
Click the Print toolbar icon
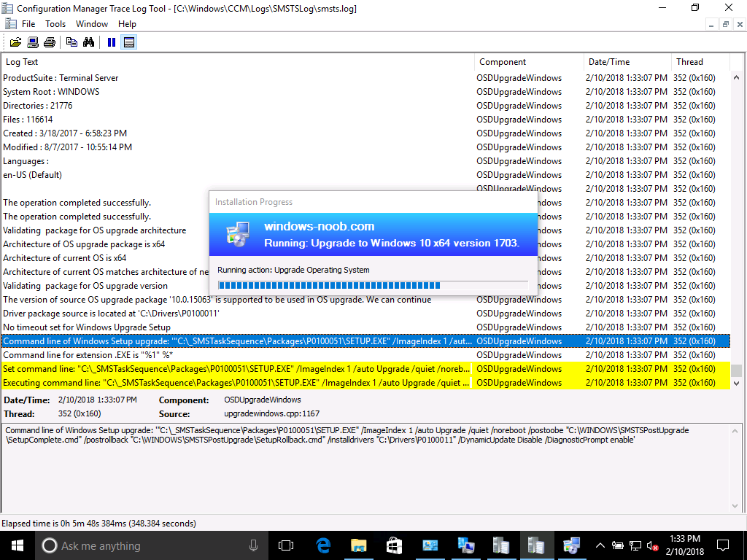pos(50,42)
